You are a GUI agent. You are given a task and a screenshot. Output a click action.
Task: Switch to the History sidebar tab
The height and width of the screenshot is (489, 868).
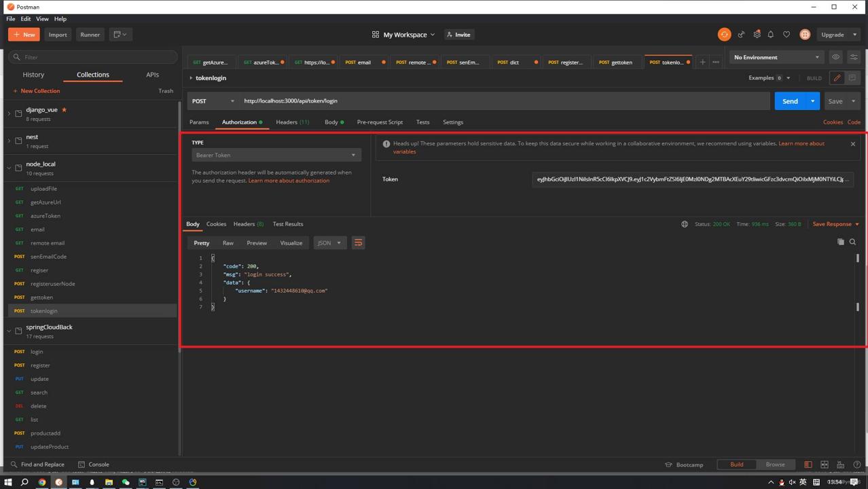pos(33,75)
